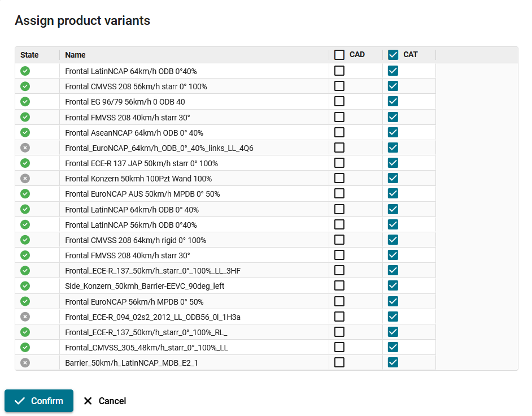532x416 pixels.
Task: Click green state icon for Side_Konzern_50kmh_Barrier-EEVC row
Action: coord(25,286)
